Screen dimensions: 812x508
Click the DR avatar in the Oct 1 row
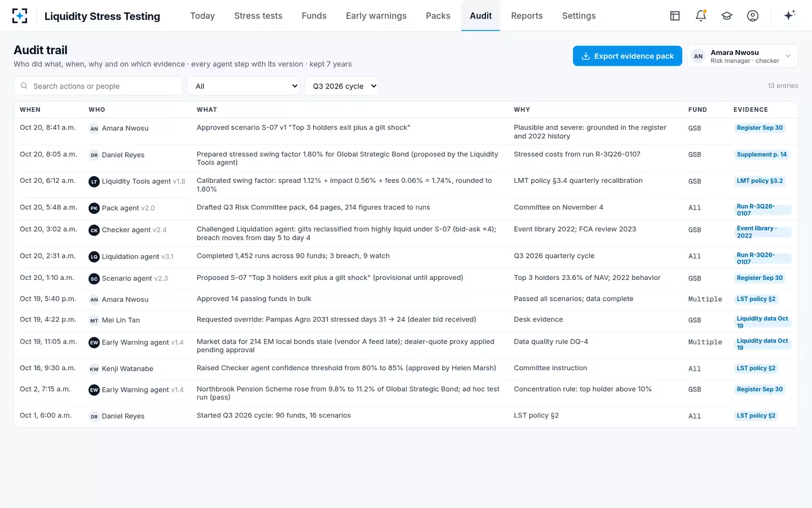click(x=94, y=417)
